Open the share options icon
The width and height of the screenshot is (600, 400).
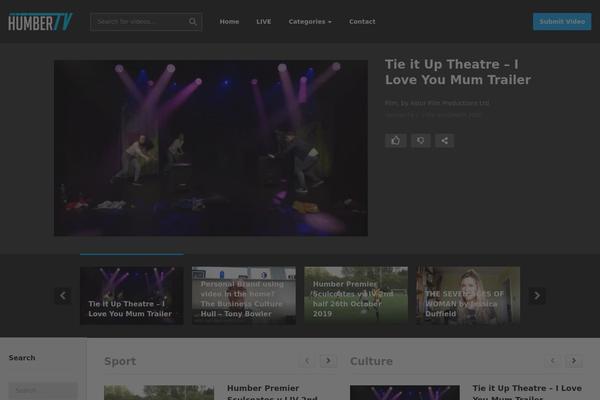click(444, 141)
